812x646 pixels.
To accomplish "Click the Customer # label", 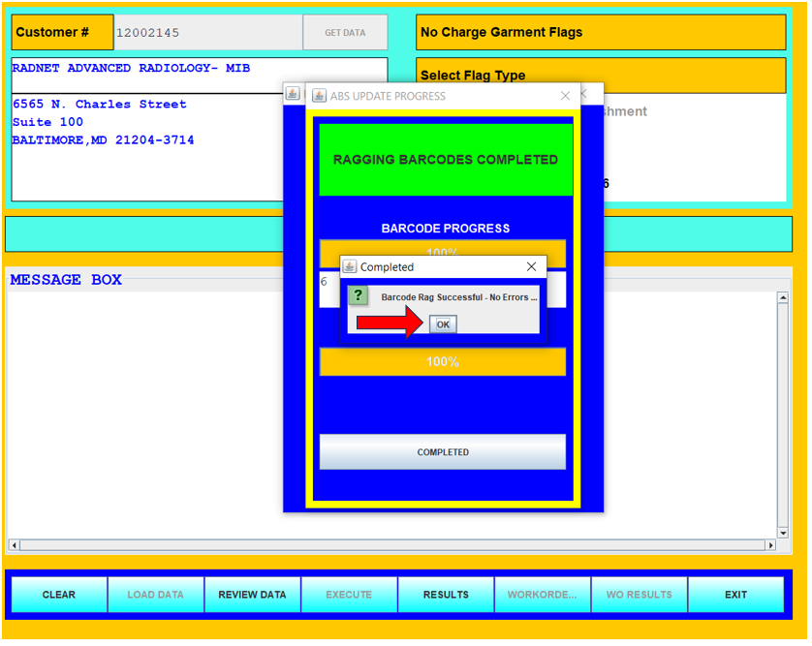I will [63, 33].
